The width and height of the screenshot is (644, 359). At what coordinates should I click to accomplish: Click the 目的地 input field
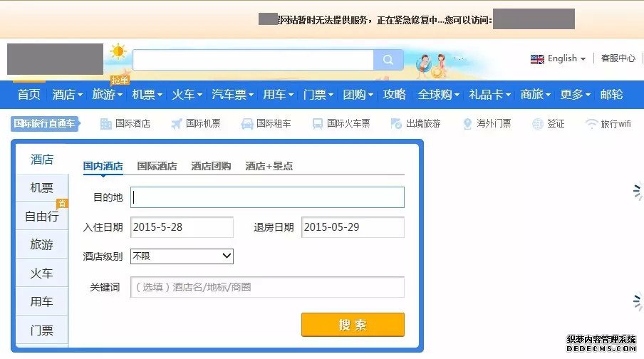(267, 197)
